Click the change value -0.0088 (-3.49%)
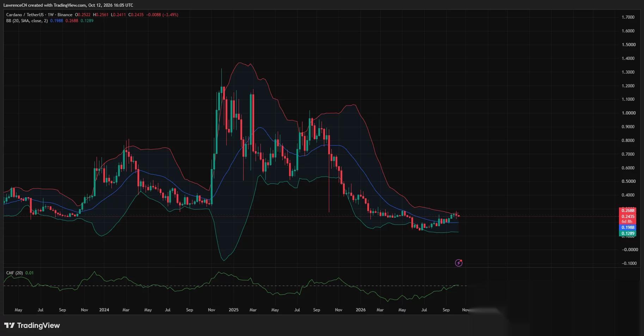Screen dimensions: 644x336 (162, 15)
